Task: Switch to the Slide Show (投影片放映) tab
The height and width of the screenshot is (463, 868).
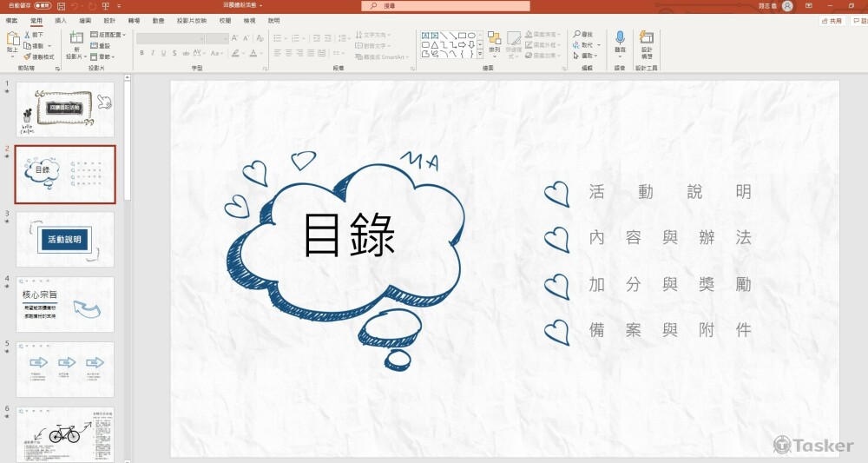Action: click(x=191, y=19)
